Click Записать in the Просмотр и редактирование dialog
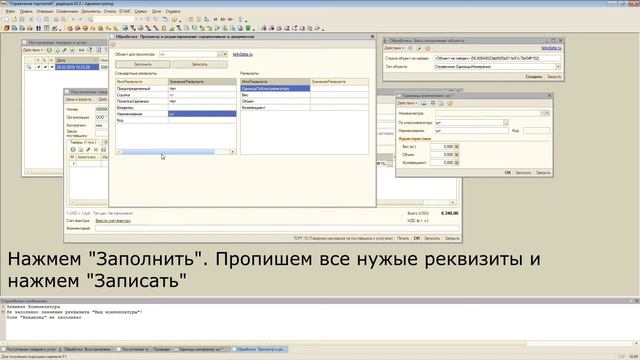This screenshot has width=640, height=360. click(200, 64)
